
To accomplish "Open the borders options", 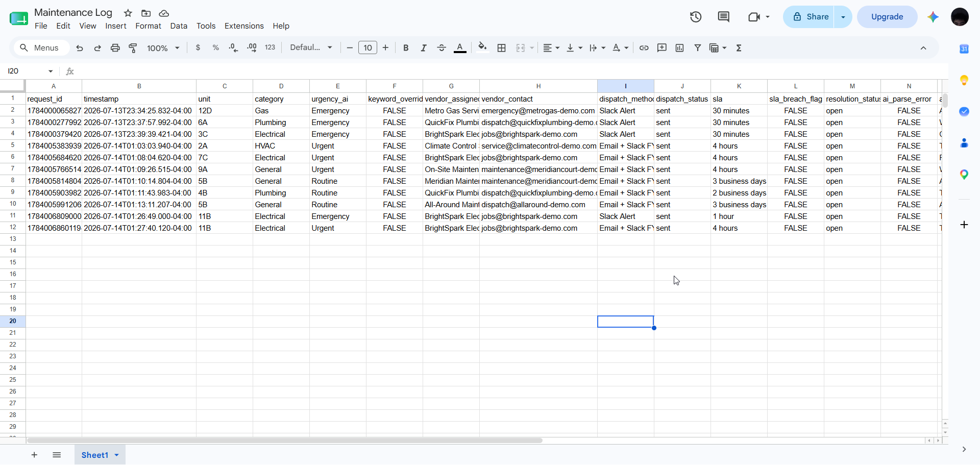I will tap(502, 48).
